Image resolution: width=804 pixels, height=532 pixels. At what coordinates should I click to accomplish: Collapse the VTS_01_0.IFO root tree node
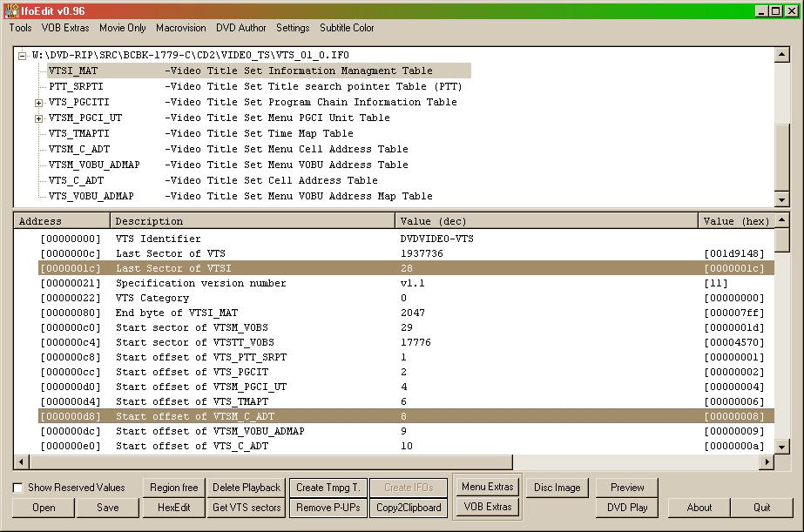point(22,56)
